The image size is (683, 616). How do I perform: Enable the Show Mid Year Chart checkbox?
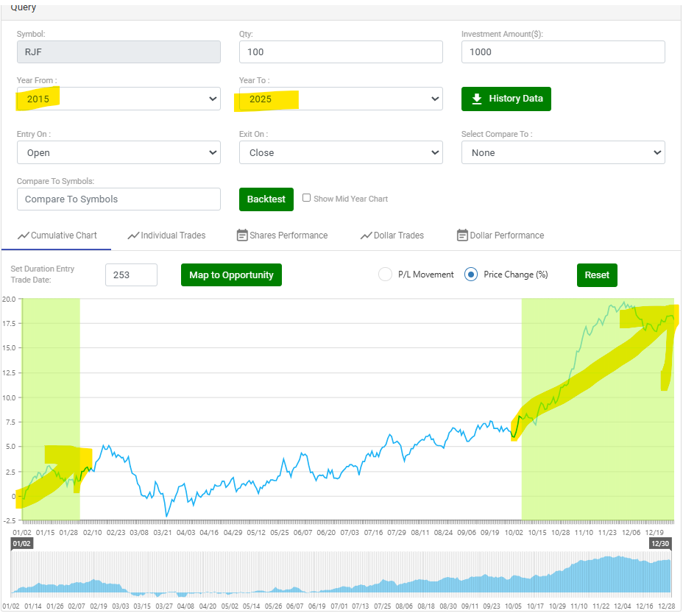pyautogui.click(x=307, y=198)
